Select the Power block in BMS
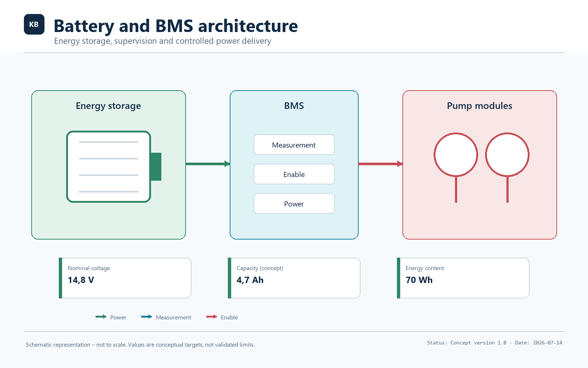The image size is (588, 368). coord(294,204)
